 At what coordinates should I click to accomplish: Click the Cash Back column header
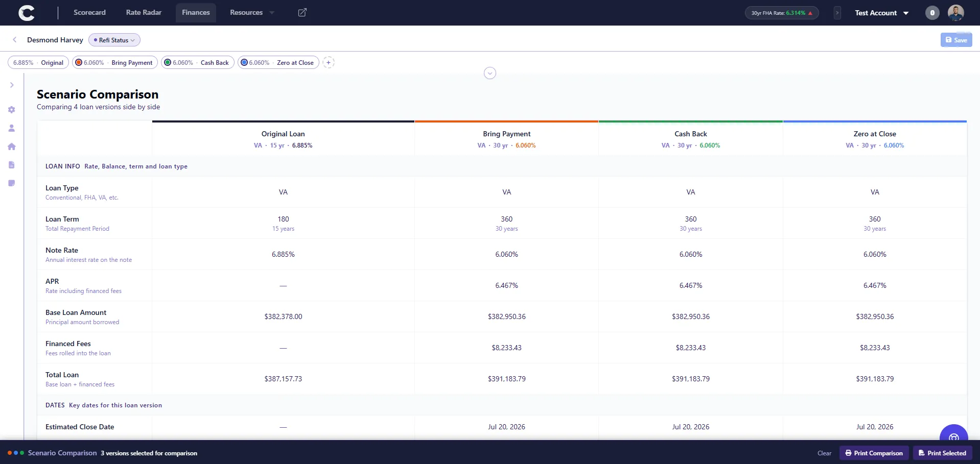pos(691,139)
